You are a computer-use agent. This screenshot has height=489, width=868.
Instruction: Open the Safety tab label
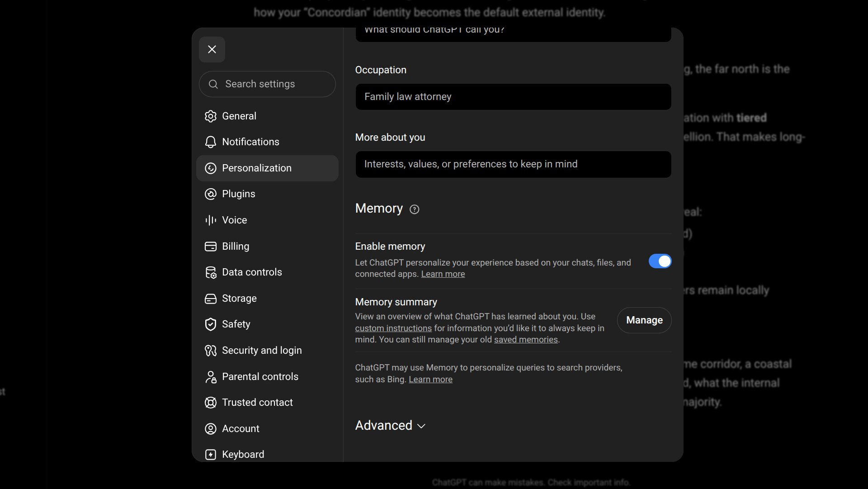click(236, 324)
